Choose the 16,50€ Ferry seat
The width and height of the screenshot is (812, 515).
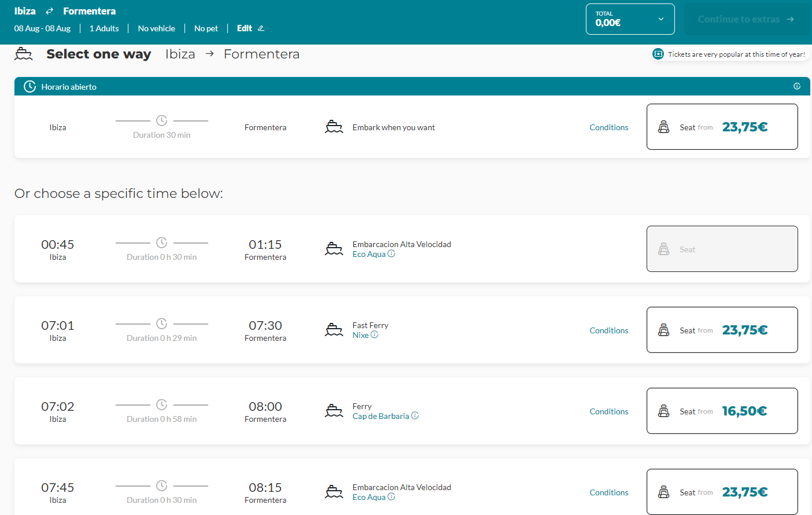[x=722, y=411]
